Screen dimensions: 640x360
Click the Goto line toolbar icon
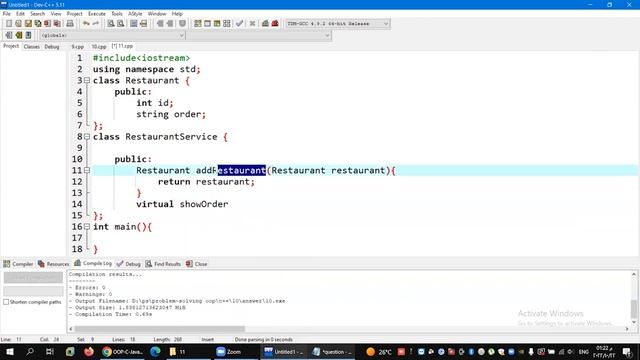[x=143, y=24]
